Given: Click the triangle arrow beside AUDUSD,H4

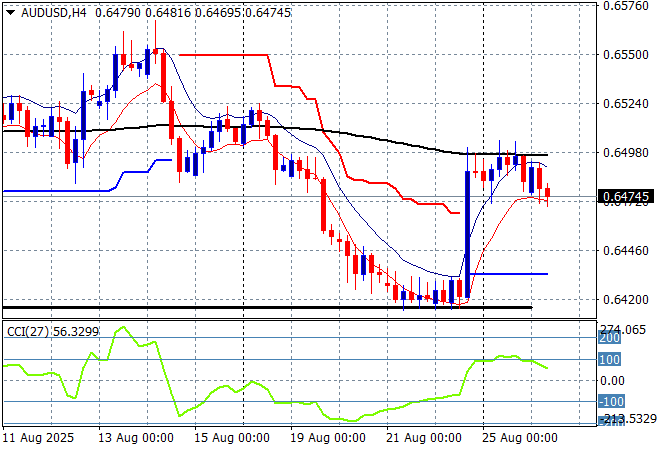Looking at the screenshot, I should (10, 11).
